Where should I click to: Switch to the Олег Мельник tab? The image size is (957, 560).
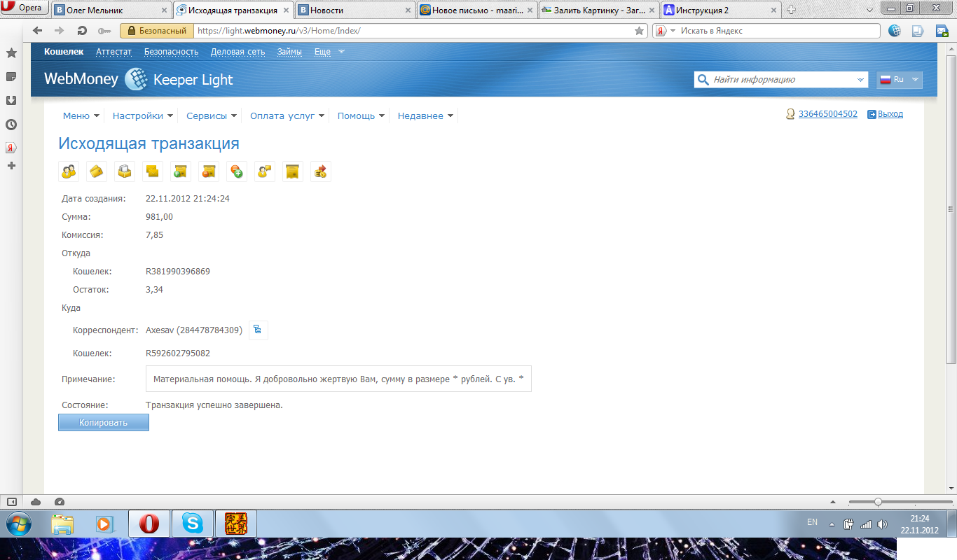(111, 10)
